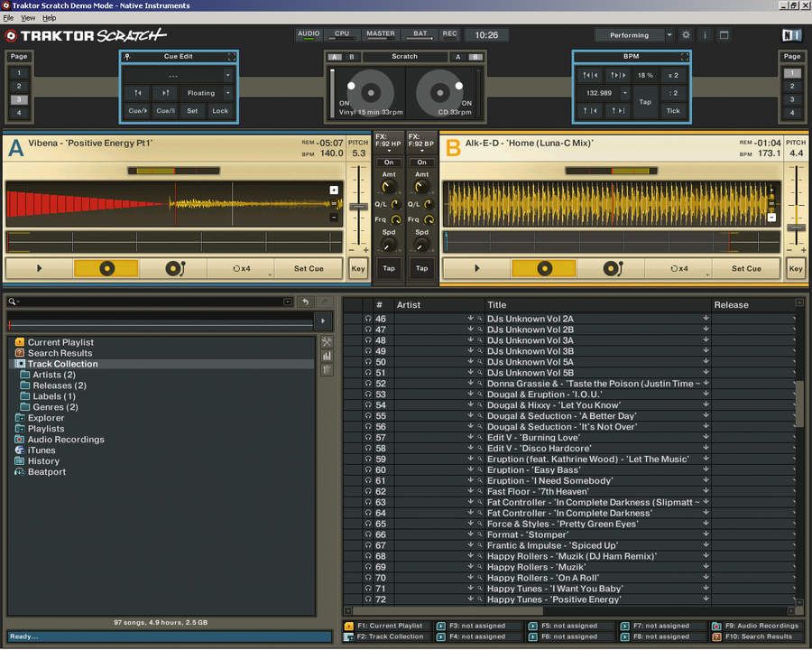Open the Help menu
Image resolution: width=812 pixels, height=650 pixels.
[x=50, y=18]
